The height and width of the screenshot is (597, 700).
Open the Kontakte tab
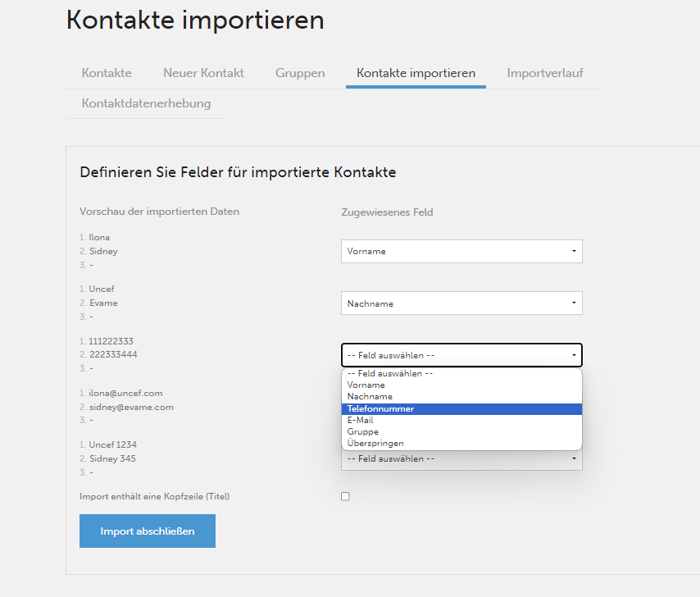pos(107,73)
